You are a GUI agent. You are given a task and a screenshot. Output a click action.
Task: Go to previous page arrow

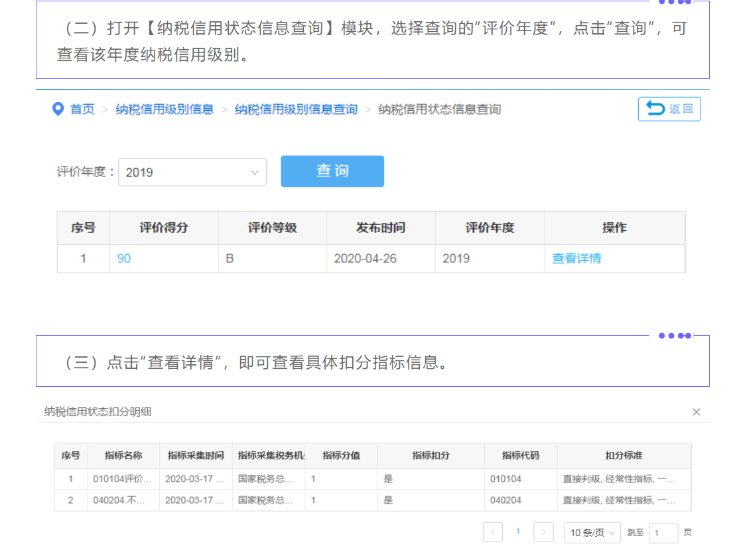coord(493,532)
